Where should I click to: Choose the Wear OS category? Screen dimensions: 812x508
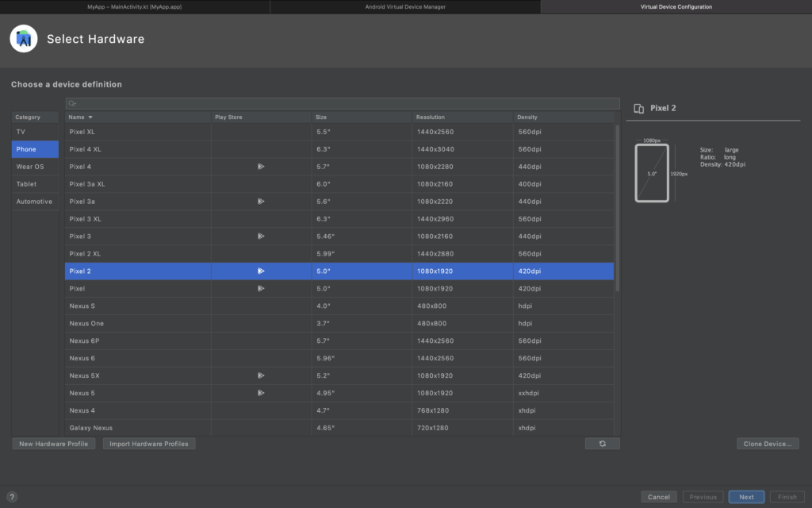(35, 167)
